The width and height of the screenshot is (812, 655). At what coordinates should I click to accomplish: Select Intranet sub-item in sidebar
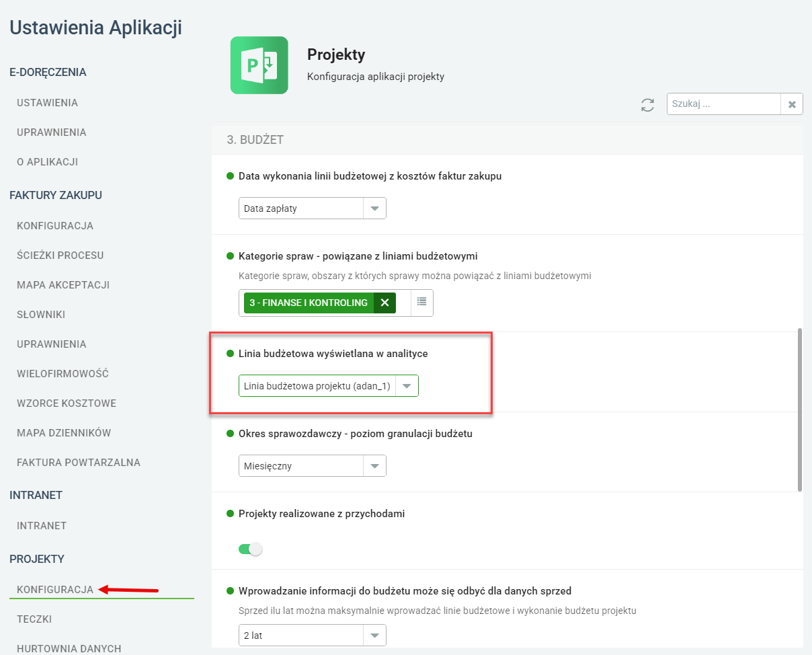[x=42, y=526]
